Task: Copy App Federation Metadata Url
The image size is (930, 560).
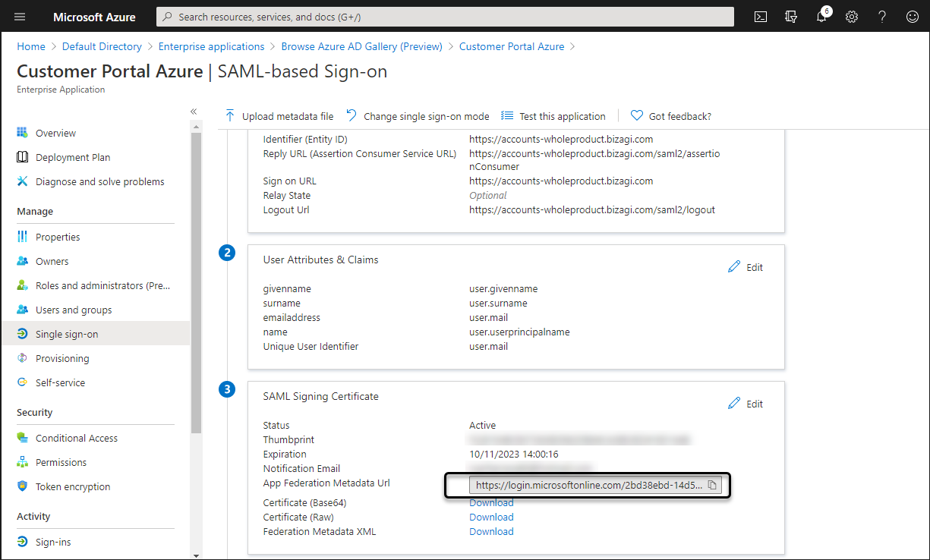Action: tap(713, 486)
